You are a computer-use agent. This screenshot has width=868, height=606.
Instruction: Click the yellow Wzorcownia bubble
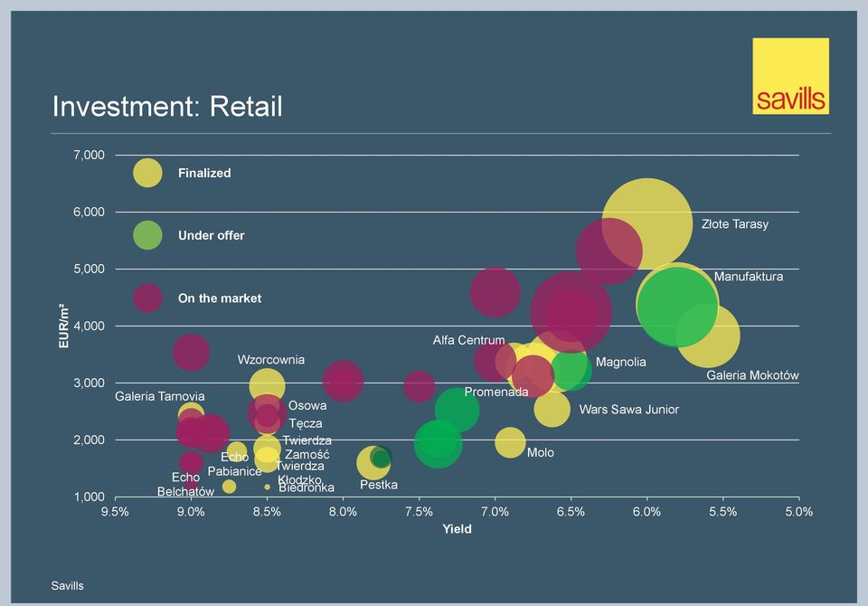pyautogui.click(x=267, y=385)
